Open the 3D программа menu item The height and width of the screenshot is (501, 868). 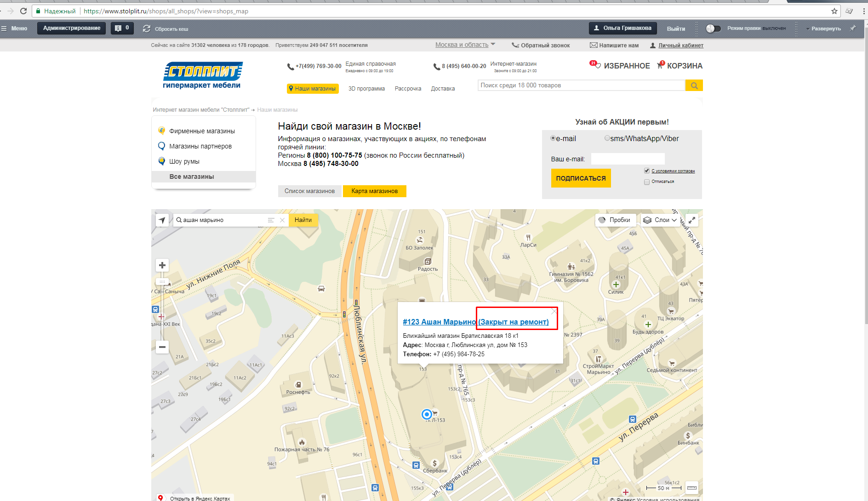366,89
